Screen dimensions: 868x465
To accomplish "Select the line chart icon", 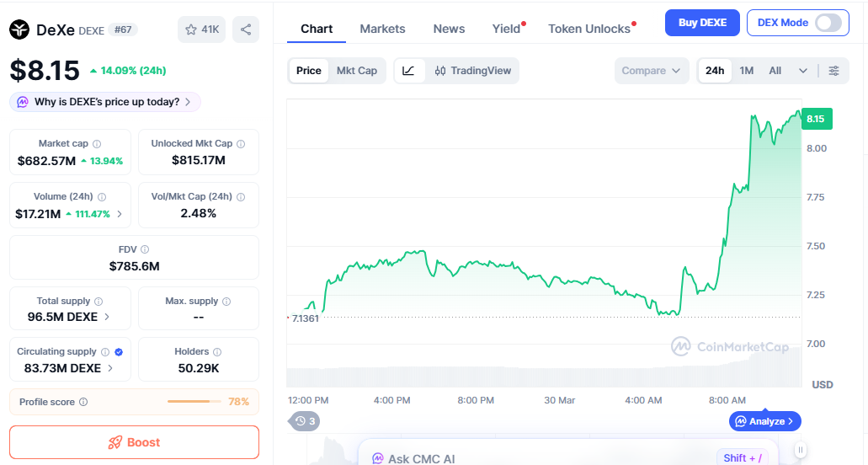I will point(408,71).
